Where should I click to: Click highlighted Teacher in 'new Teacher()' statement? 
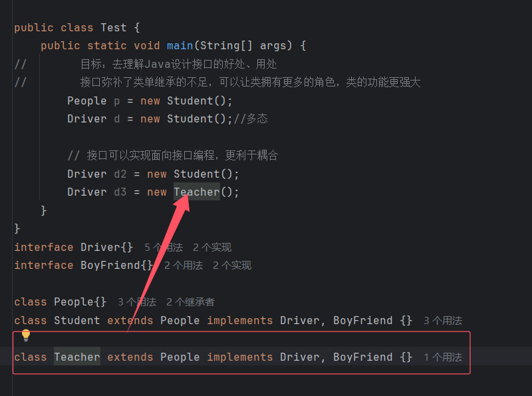[x=197, y=192]
